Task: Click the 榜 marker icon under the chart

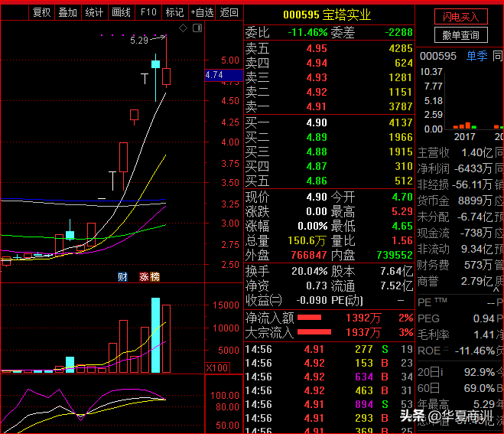Action: (154, 276)
